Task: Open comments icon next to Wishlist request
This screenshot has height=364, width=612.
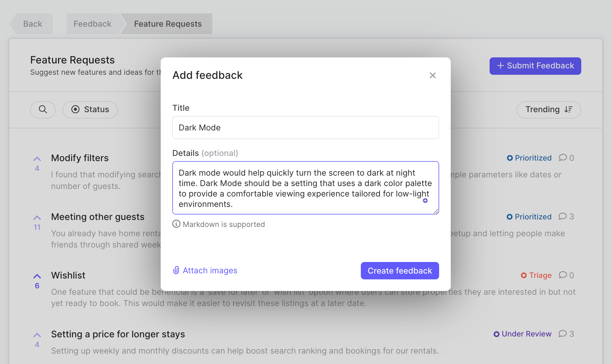Action: (x=563, y=275)
